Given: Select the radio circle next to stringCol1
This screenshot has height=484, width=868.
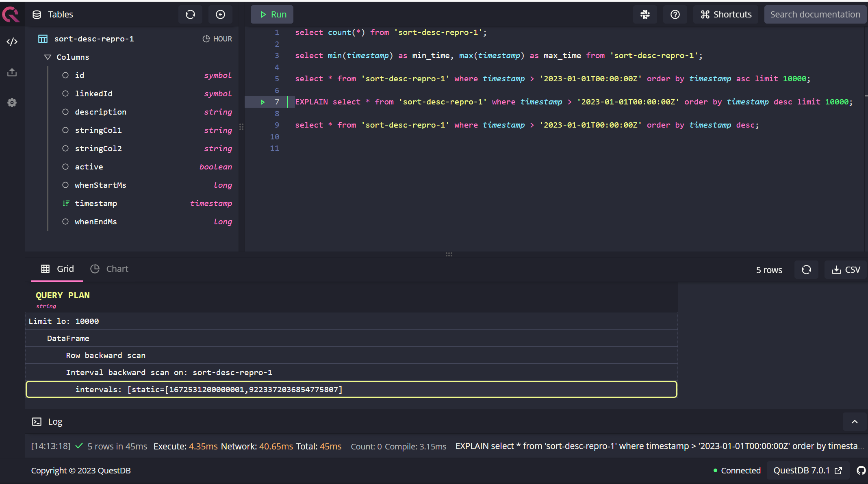Looking at the screenshot, I should (x=65, y=130).
